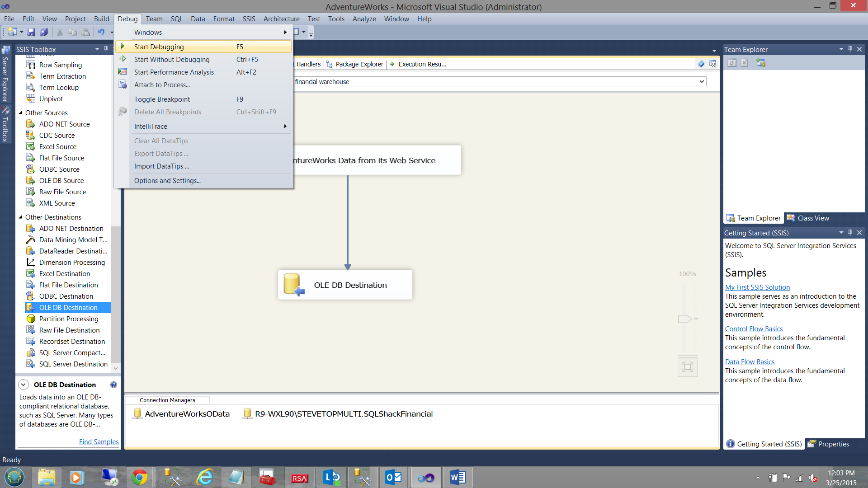Viewport: 868px width, 488px height.
Task: Click the help icon beside OLE DB Destination description
Action: [x=113, y=385]
